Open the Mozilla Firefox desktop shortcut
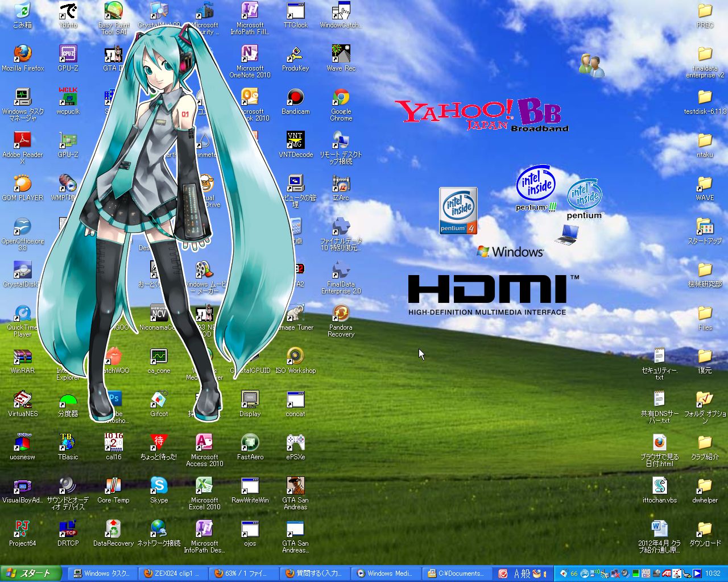Viewport: 728px width, 582px height. 23,58
